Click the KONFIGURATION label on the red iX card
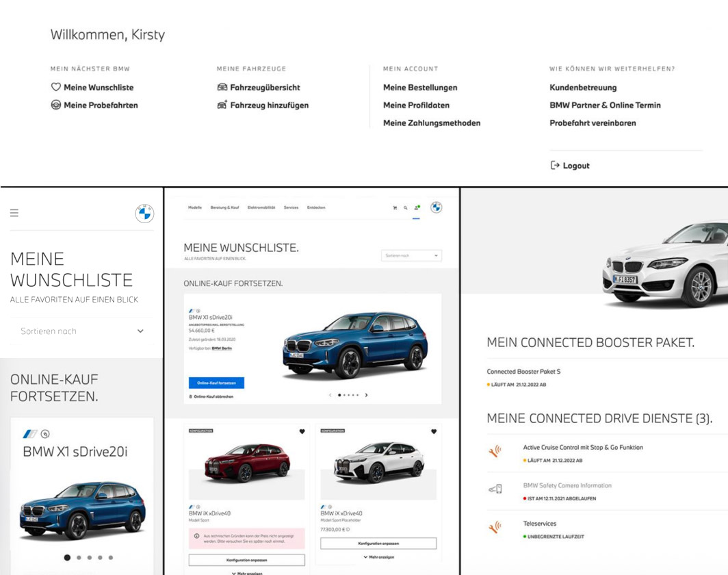The width and height of the screenshot is (728, 575). tap(200, 431)
